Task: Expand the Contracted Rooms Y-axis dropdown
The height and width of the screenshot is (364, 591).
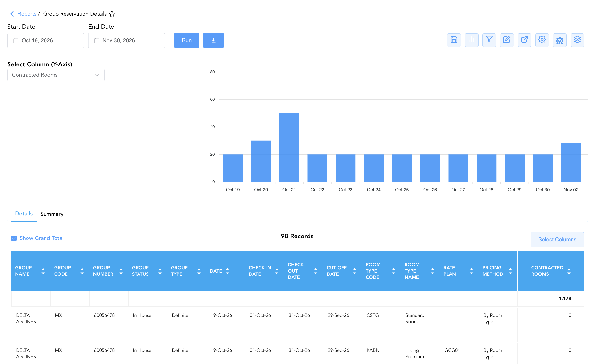Action: [x=56, y=75]
